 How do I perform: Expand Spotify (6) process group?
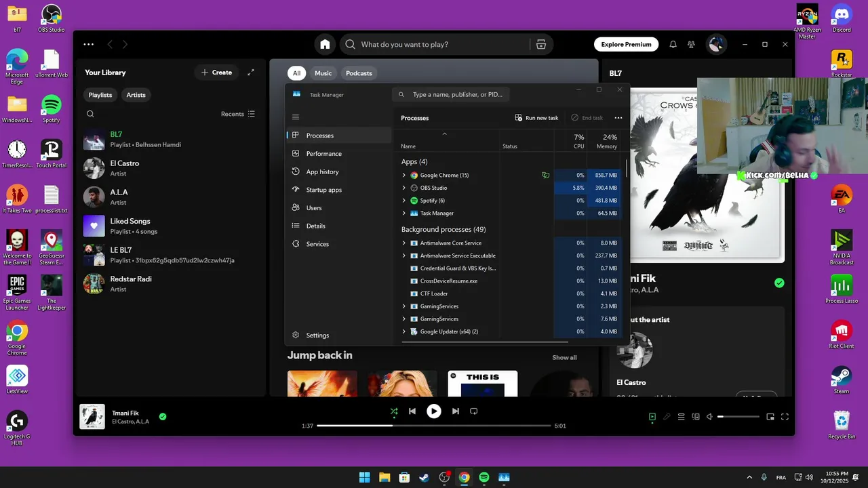tap(404, 201)
